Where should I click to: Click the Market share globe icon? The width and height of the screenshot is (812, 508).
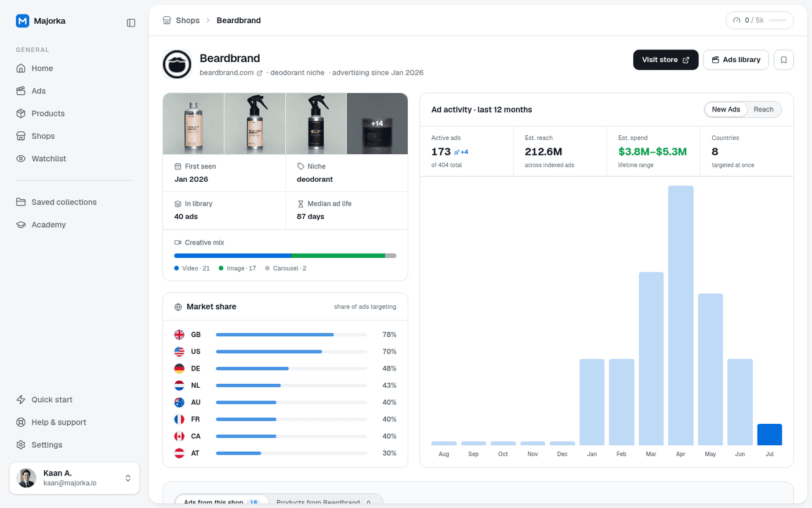pos(178,307)
